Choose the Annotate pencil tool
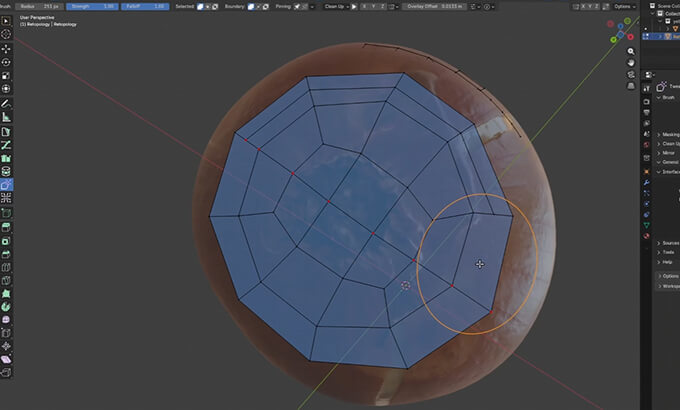Screen dimensions: 680x410 point(7,103)
